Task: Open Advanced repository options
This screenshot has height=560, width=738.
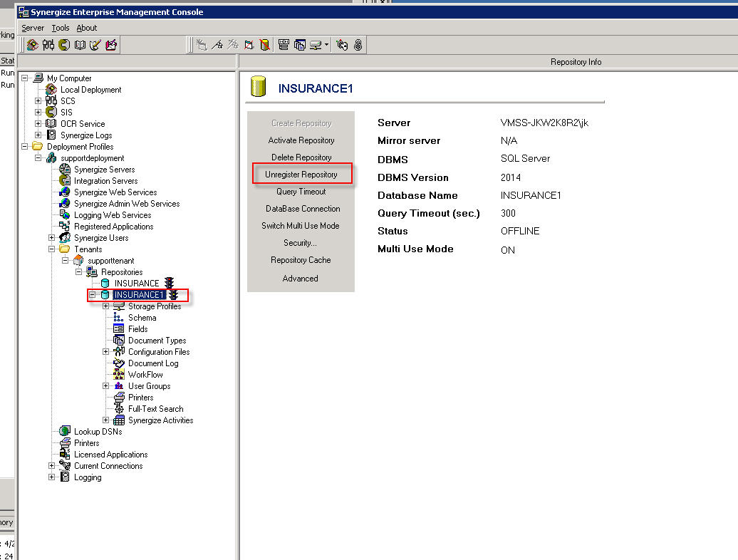Action: click(301, 279)
